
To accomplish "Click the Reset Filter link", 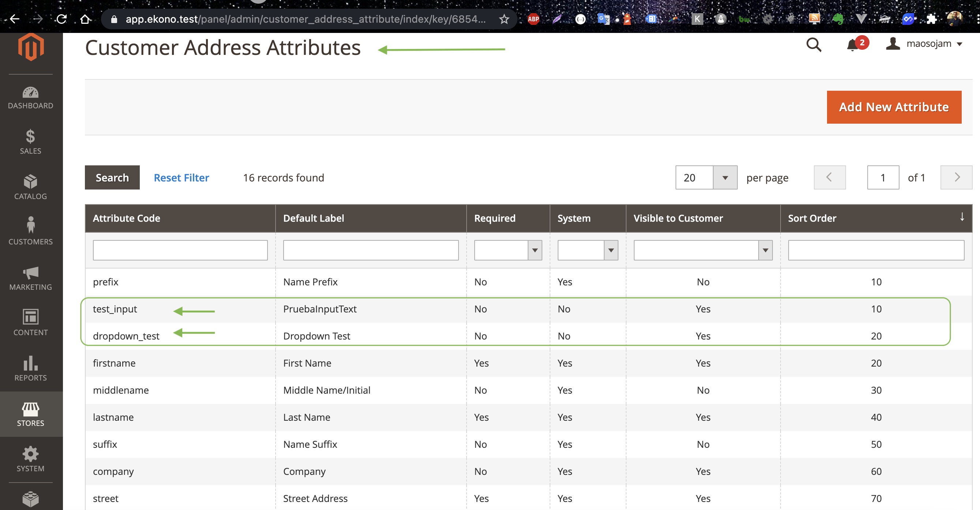I will 181,177.
